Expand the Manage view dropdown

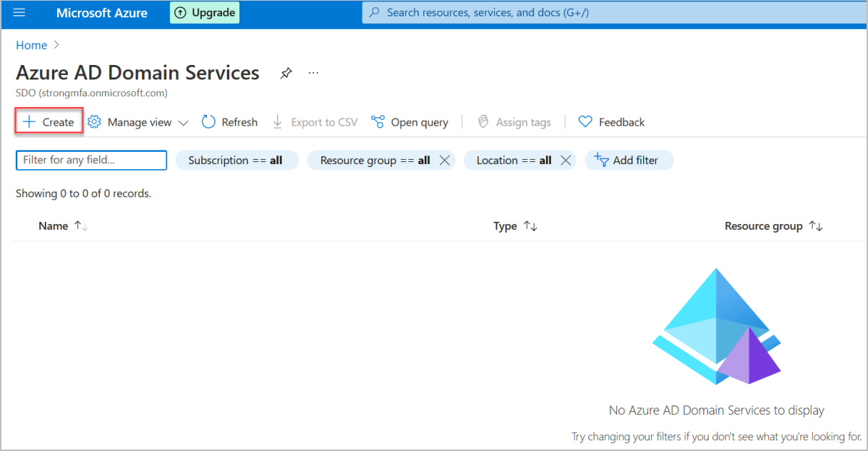pos(137,122)
